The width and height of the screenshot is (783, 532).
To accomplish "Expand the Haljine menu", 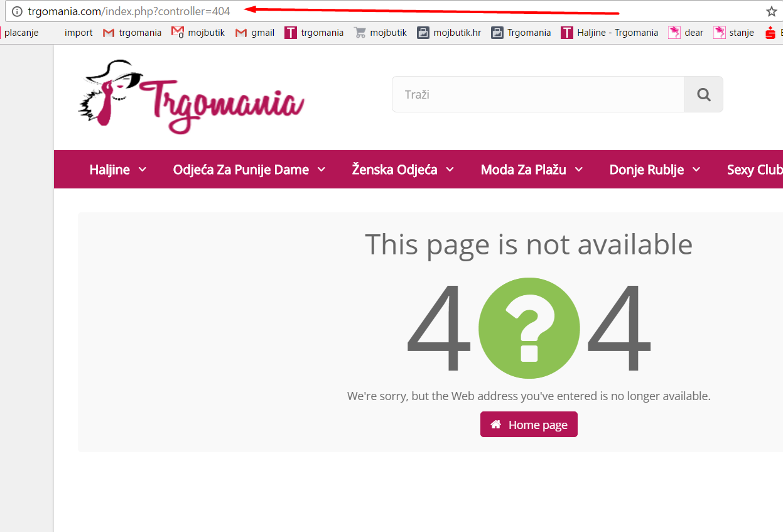I will pos(118,170).
